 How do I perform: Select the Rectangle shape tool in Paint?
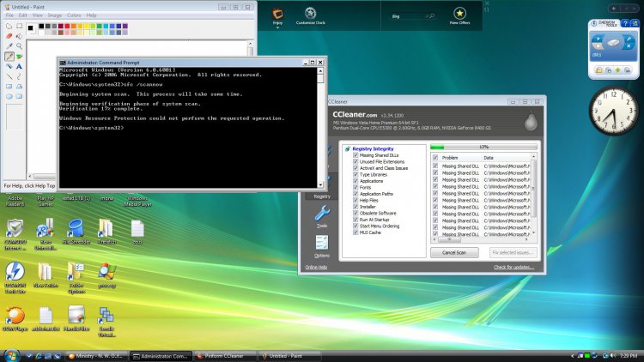9,86
